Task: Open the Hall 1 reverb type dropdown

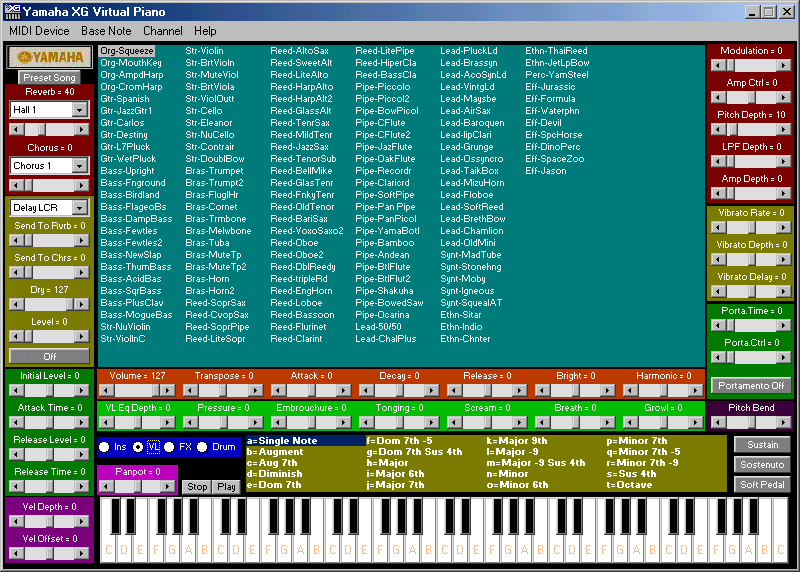Action: 80,110
